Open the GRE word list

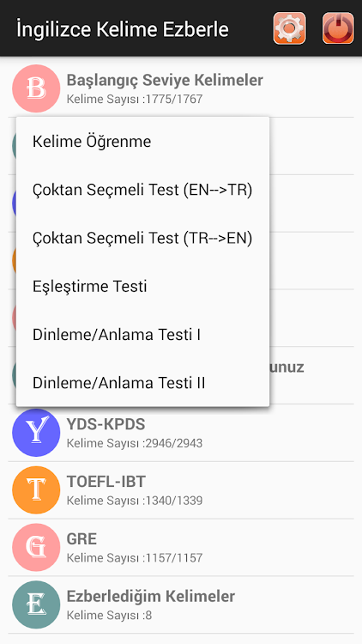(181, 548)
